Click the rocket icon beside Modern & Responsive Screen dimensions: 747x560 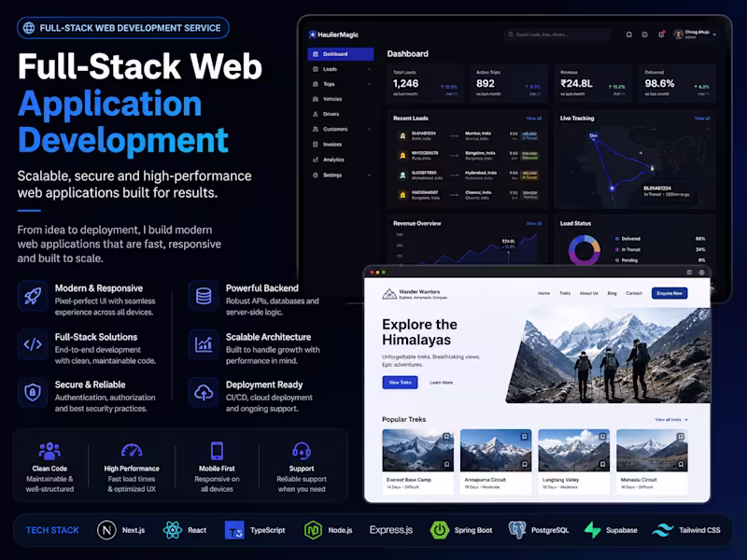coord(33,296)
